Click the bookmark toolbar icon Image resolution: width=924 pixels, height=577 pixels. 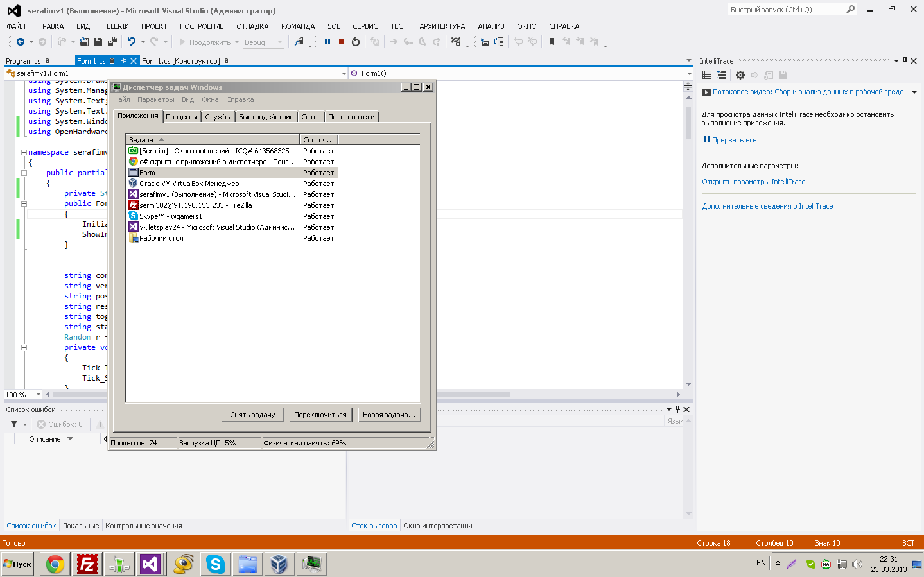[x=551, y=42]
